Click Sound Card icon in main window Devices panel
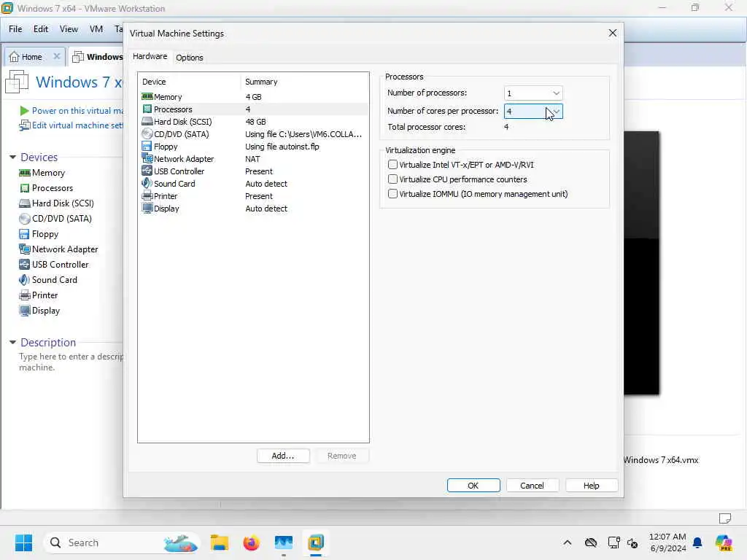This screenshot has width=747, height=560. pos(24,279)
